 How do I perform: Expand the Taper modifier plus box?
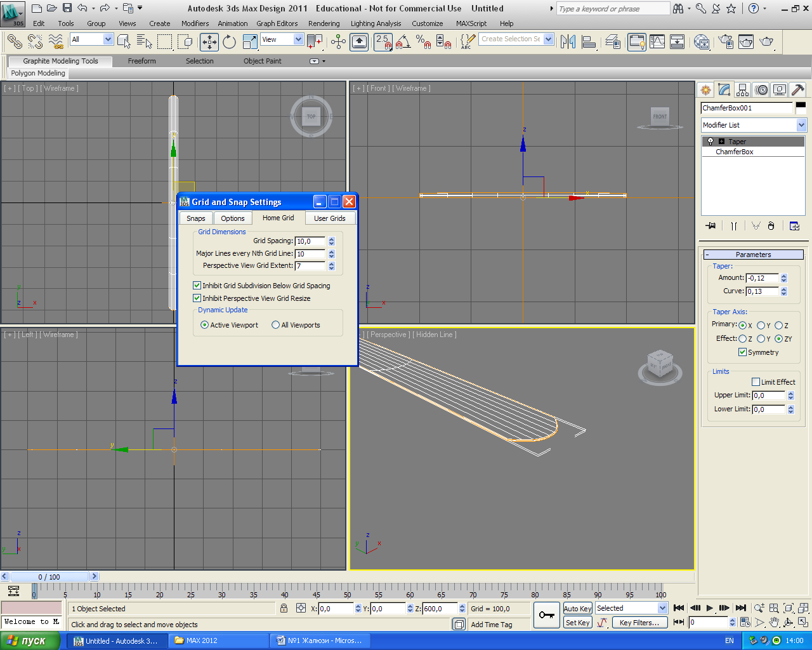722,142
